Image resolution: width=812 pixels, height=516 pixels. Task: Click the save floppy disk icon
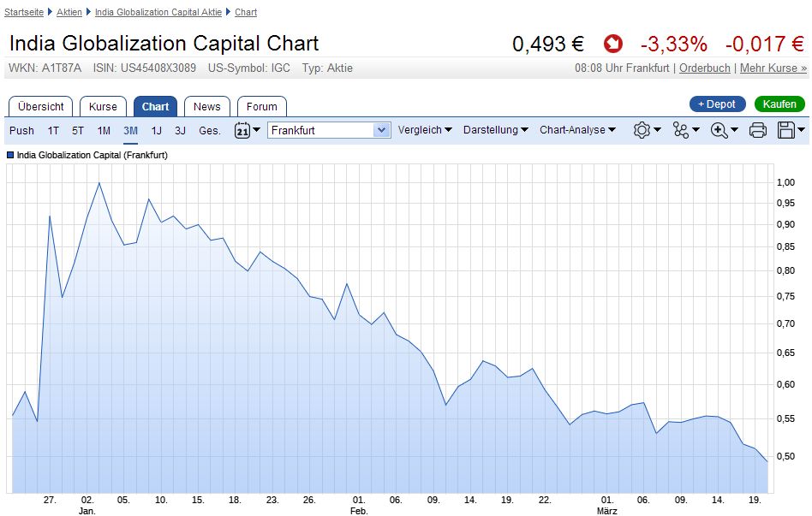785,130
